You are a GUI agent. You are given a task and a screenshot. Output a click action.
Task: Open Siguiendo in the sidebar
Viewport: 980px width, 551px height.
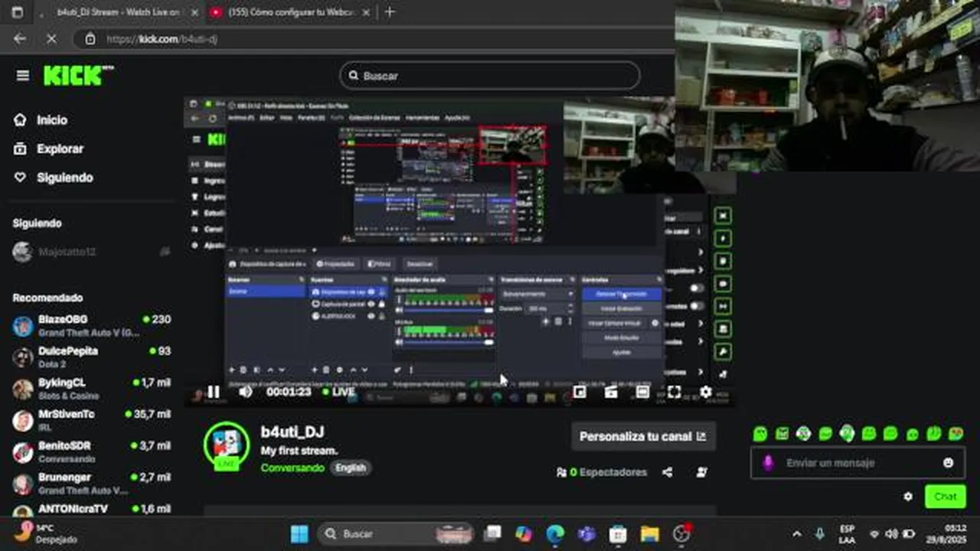pyautogui.click(x=53, y=177)
